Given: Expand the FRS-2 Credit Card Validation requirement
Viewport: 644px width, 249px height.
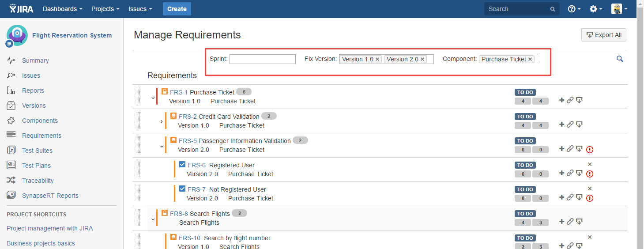Looking at the screenshot, I should click(162, 122).
